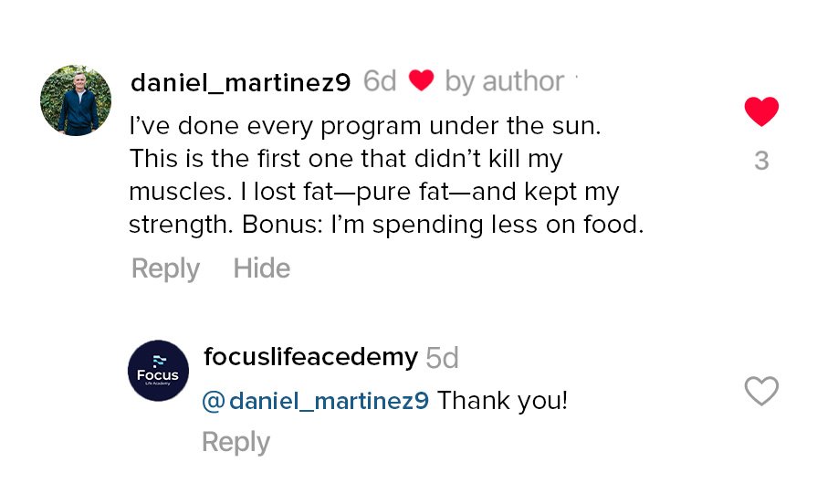This screenshot has height=504, width=817.
Task: Click the 'I've done every program' comment line
Action: [x=365, y=126]
